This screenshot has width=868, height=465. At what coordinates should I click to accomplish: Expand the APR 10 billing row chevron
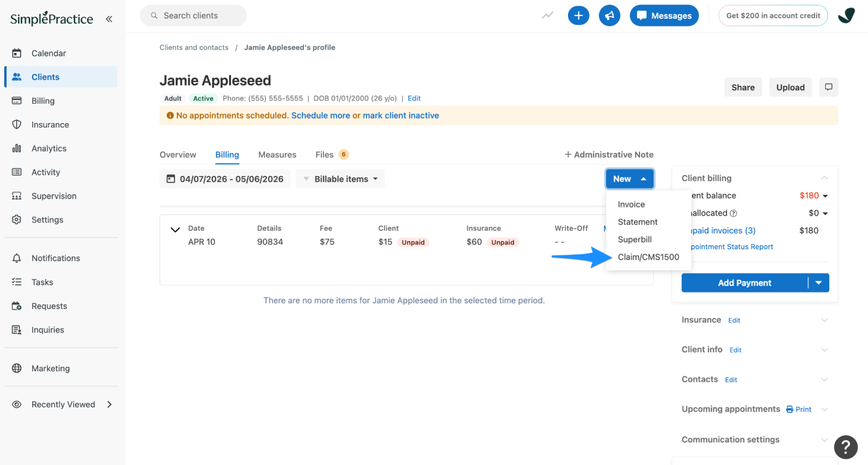pyautogui.click(x=175, y=230)
